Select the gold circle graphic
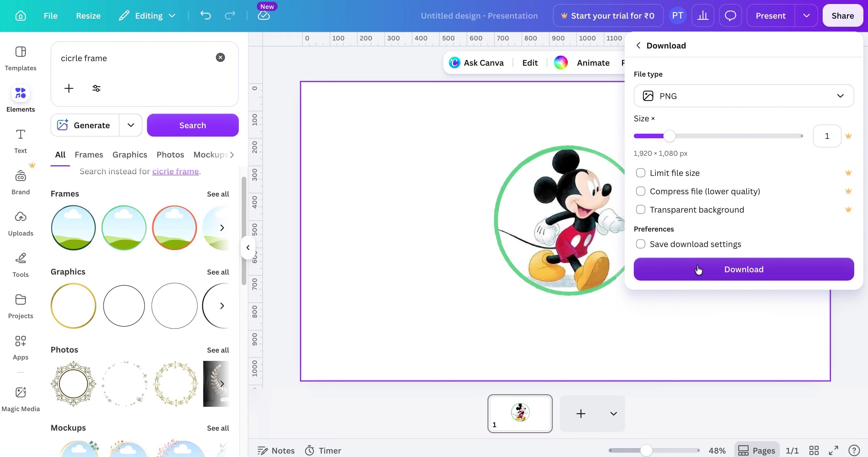Screen dimensions: 868x457 [x=73, y=306]
